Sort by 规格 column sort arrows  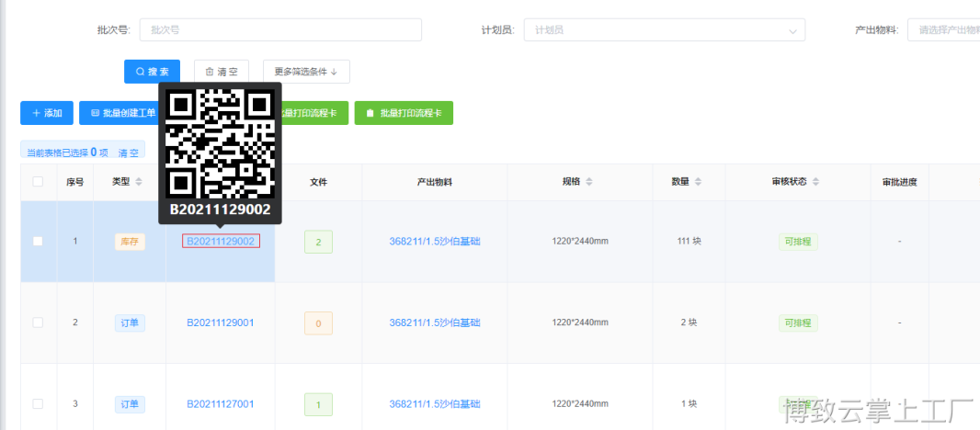(589, 182)
